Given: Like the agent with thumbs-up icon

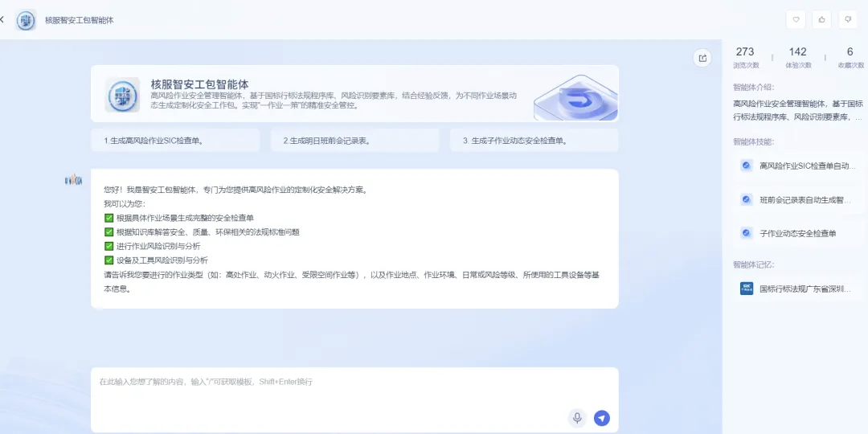Looking at the screenshot, I should pos(822,19).
